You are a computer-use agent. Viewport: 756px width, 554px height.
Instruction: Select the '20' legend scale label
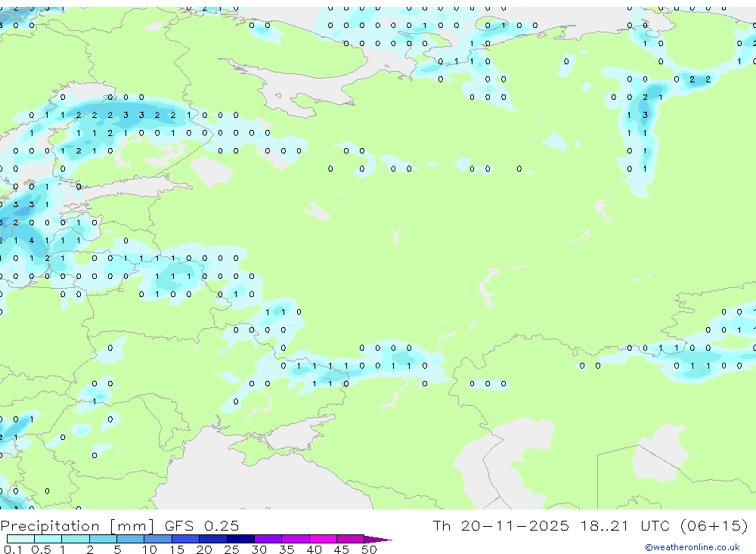click(x=204, y=549)
